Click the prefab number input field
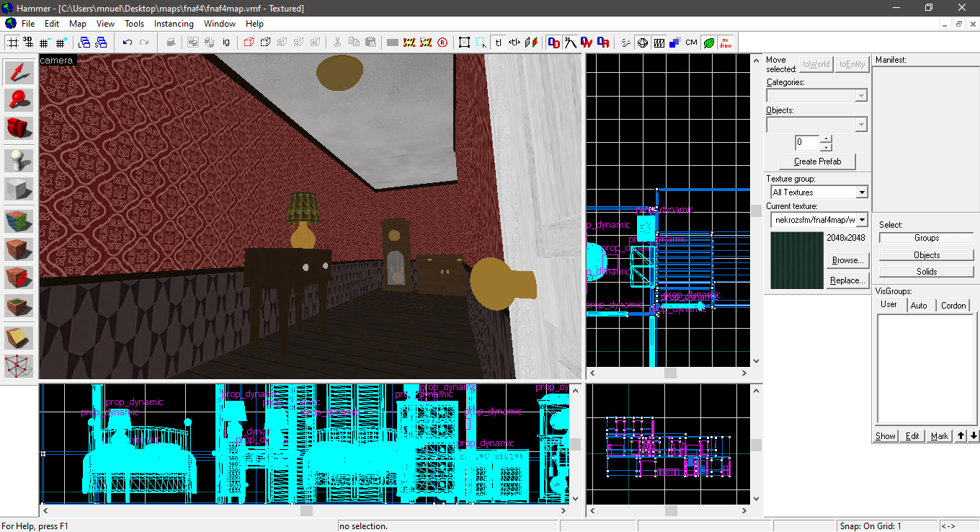The height and width of the screenshot is (532, 980). [x=808, y=143]
